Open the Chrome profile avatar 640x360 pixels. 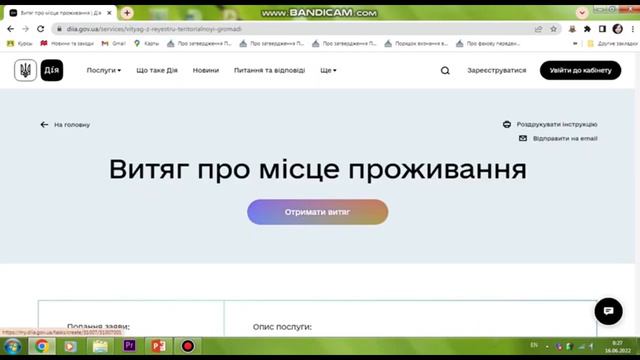[x=617, y=29]
